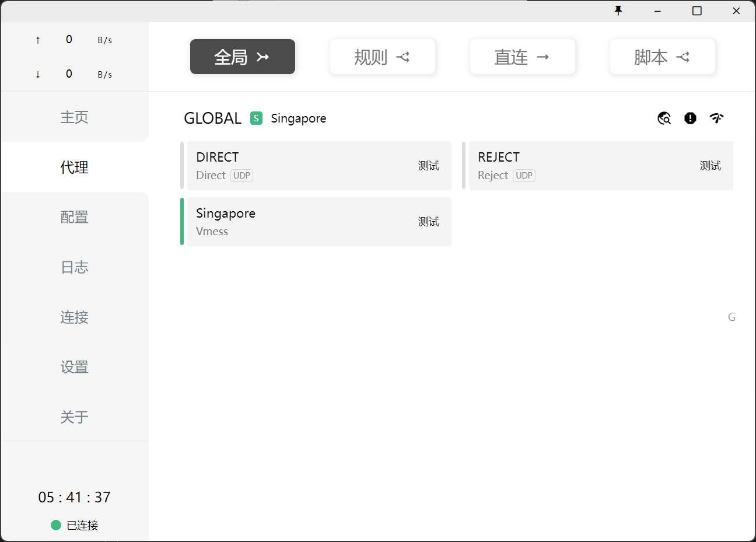Screen dimensions: 756x542
Task: Open the 主页 (Home) sidebar tab
Action: click(74, 117)
